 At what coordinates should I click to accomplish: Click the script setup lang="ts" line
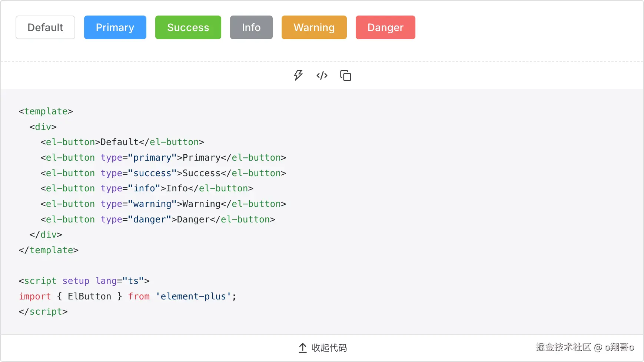click(x=84, y=281)
